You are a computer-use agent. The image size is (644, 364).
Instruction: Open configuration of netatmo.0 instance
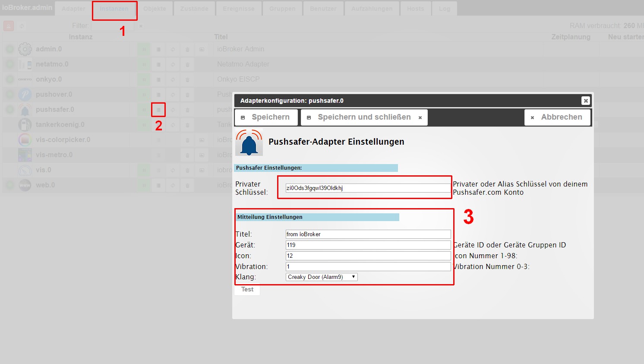[x=158, y=64]
